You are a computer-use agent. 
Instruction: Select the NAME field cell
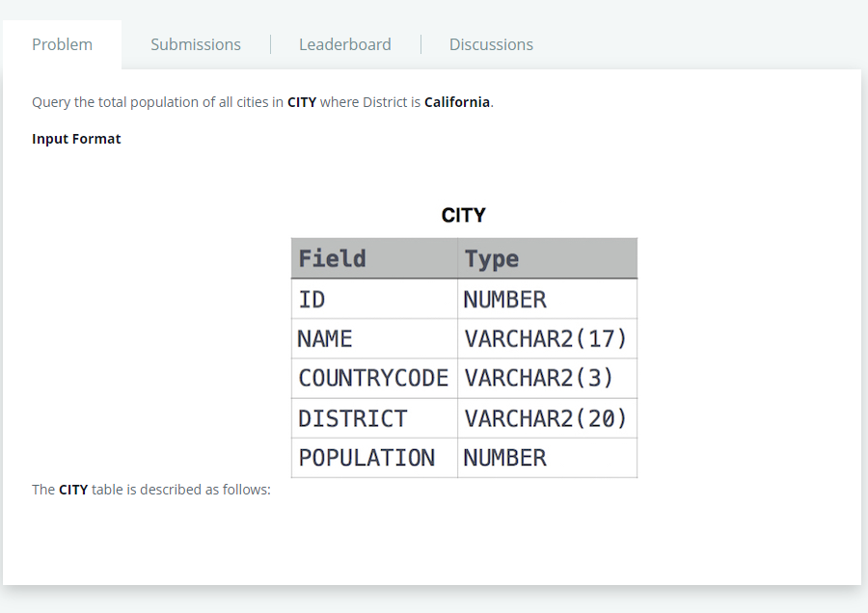[x=374, y=338]
